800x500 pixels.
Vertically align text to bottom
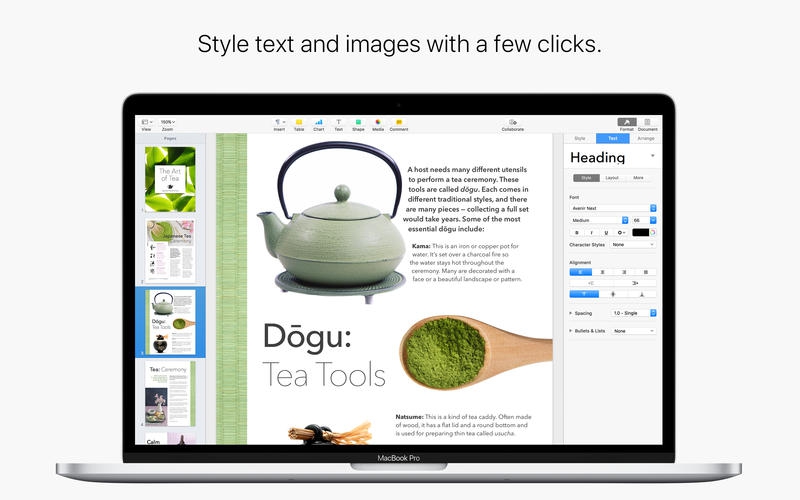tap(642, 294)
